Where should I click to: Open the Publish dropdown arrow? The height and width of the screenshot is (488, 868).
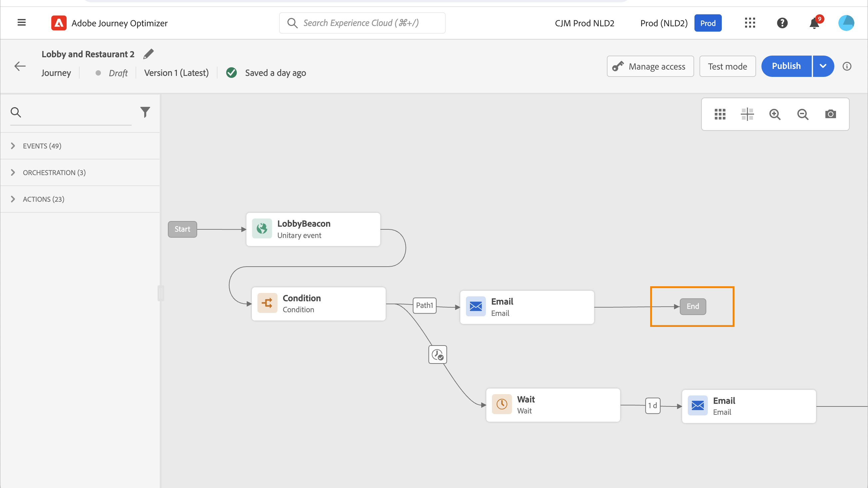coord(823,66)
